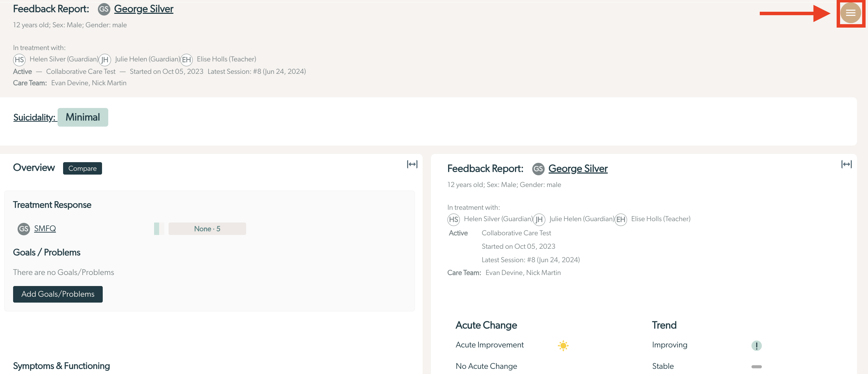
Task: Click 'Active' status in right panel
Action: [x=458, y=233]
